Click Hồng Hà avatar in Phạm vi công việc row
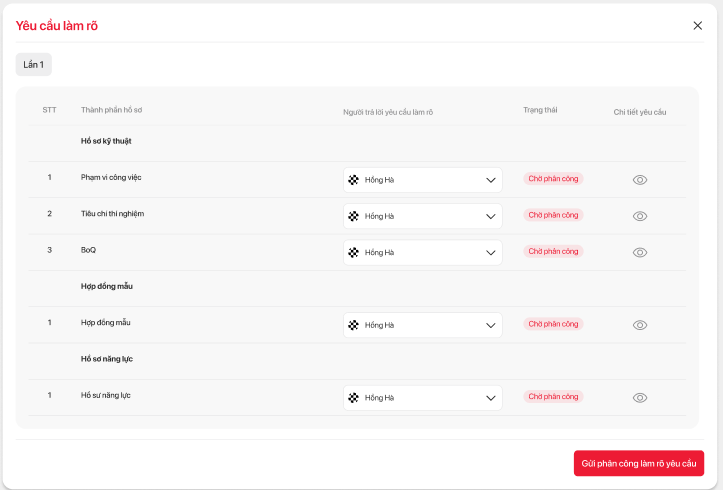 (353, 180)
